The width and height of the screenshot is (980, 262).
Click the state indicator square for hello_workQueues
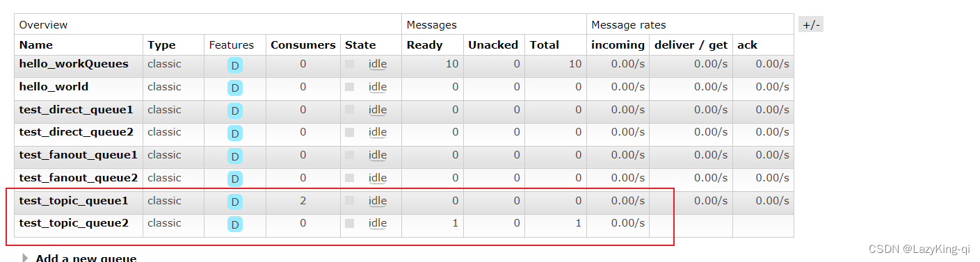point(350,64)
